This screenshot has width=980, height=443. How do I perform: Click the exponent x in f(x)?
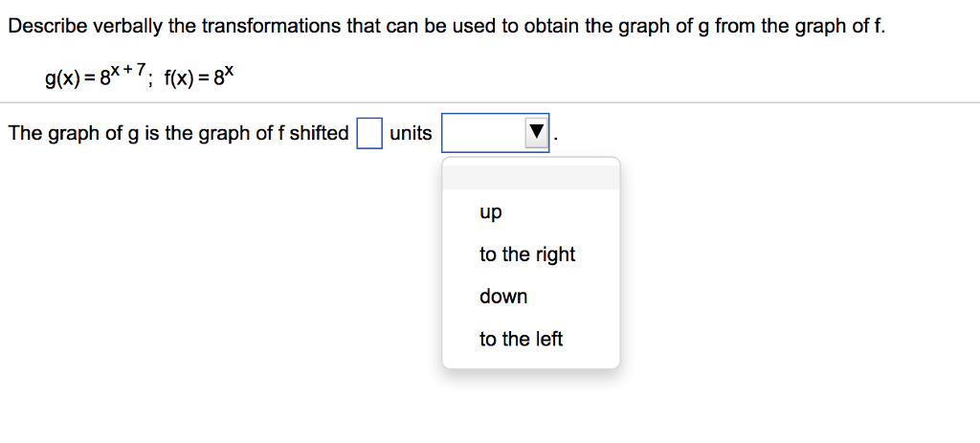point(228,69)
